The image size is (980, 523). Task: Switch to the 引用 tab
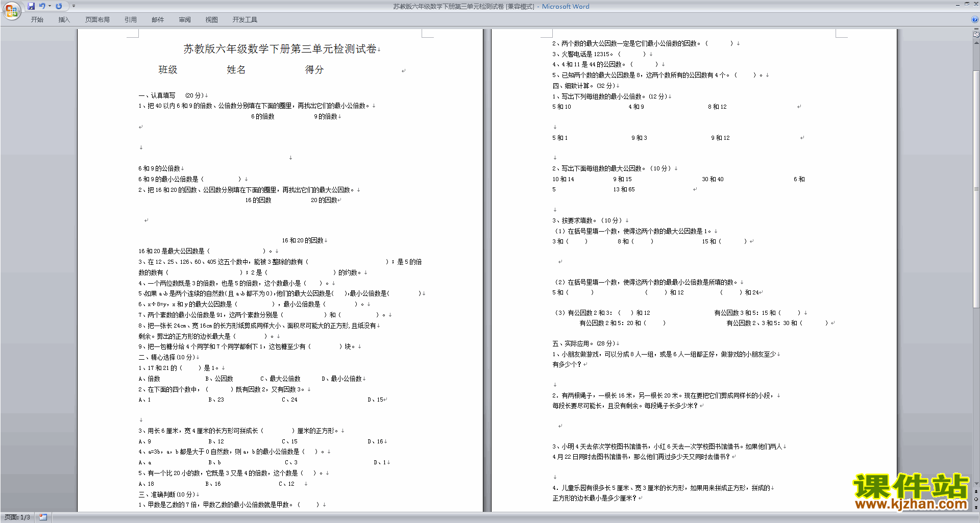(x=131, y=20)
